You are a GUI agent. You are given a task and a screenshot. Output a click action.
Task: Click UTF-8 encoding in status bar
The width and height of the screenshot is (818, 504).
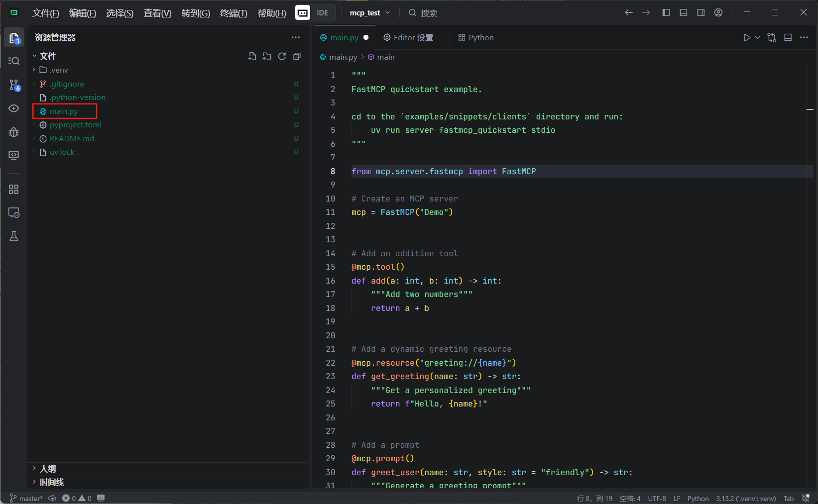[x=657, y=499]
